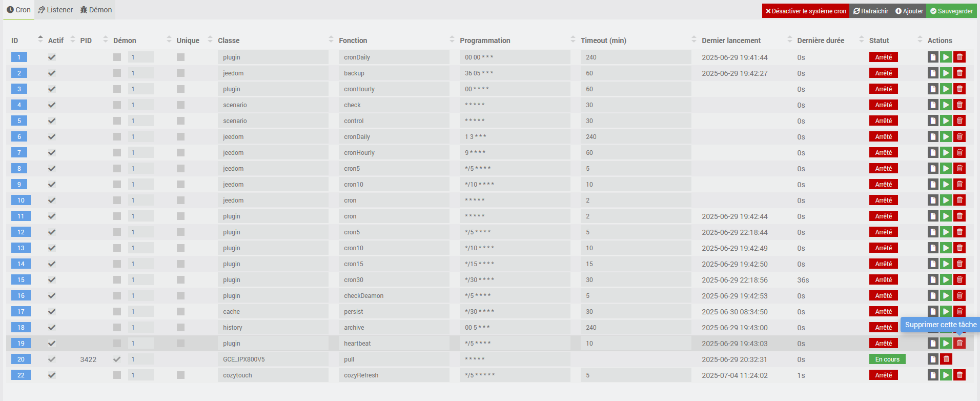Switch to the Listener tab

pyautogui.click(x=55, y=10)
